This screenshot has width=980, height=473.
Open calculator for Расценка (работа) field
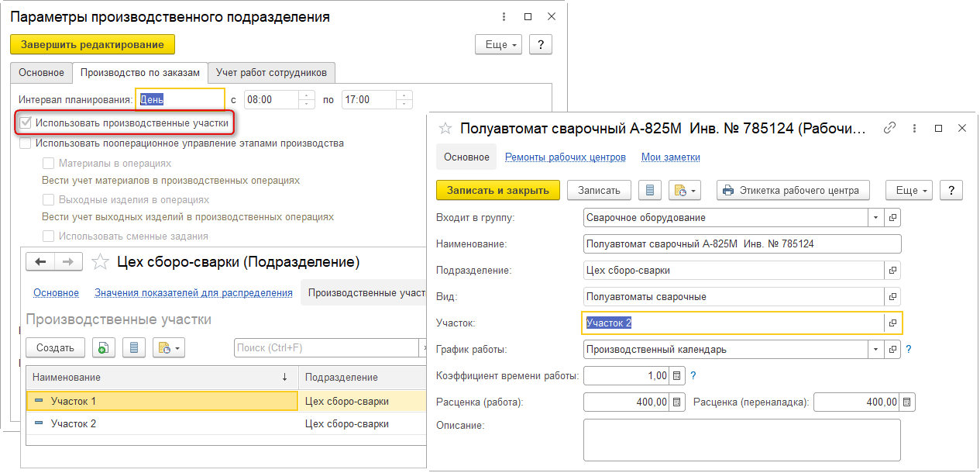click(x=676, y=402)
